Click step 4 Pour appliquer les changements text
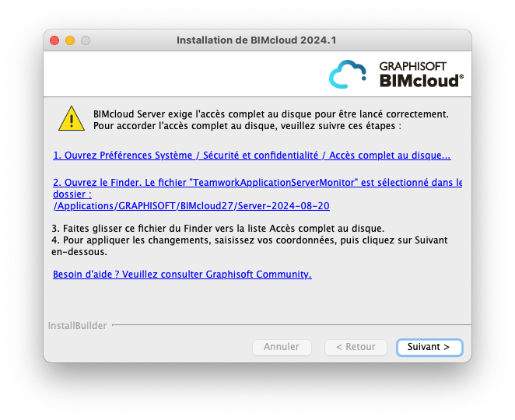 point(249,246)
